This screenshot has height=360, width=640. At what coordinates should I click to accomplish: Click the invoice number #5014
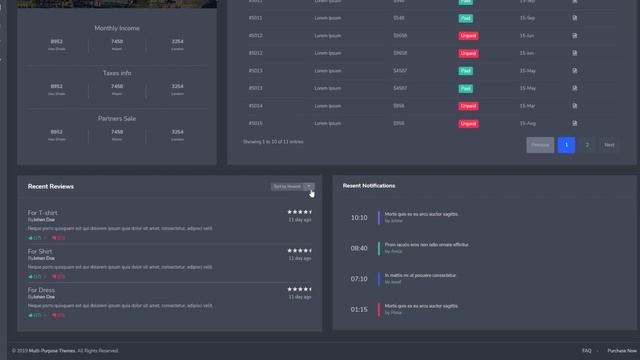pos(256,106)
